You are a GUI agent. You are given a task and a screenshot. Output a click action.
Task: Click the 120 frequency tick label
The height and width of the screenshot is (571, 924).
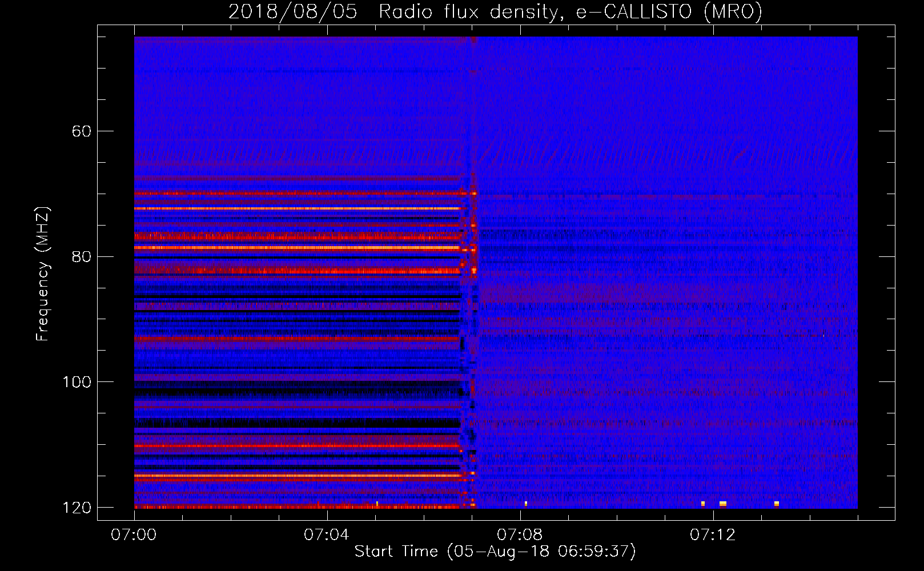coord(77,508)
